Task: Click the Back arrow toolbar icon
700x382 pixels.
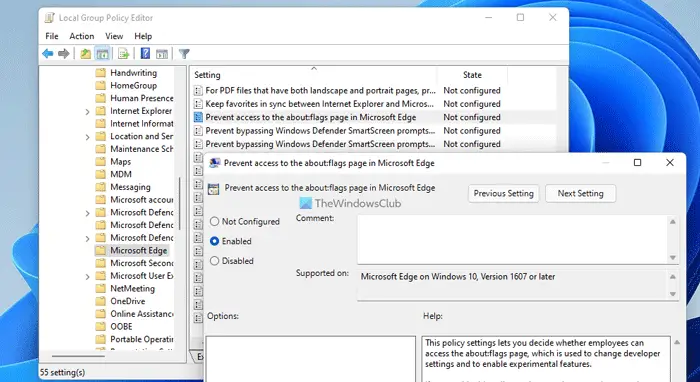Action: pos(48,54)
